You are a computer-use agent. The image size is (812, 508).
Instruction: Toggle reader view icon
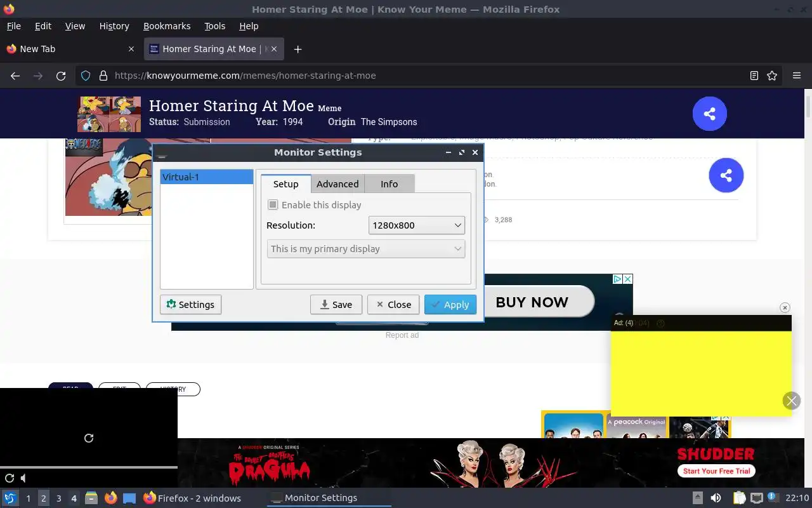click(754, 76)
